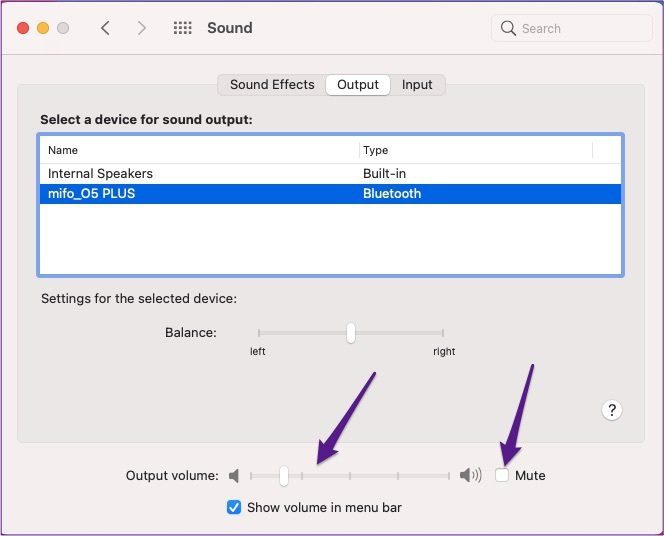Close the Sound window
This screenshot has height=536, width=664.
(x=23, y=28)
